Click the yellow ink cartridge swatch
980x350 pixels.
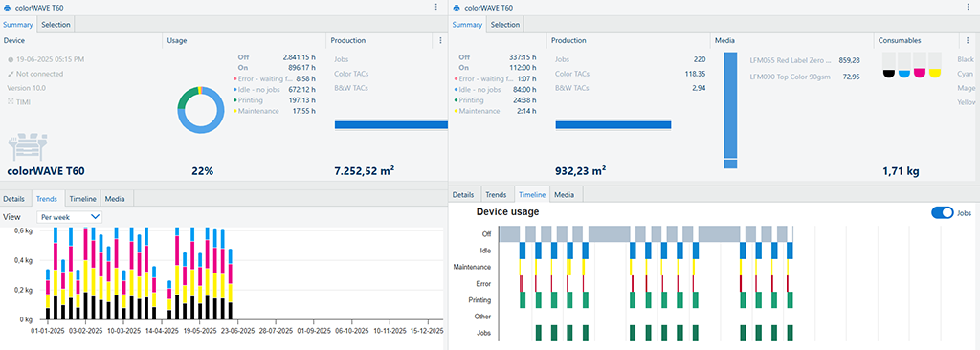click(935, 65)
